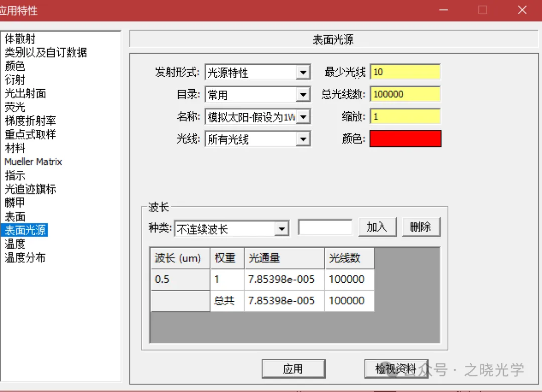Open the 发射形式 dropdown
542x392 pixels.
303,73
